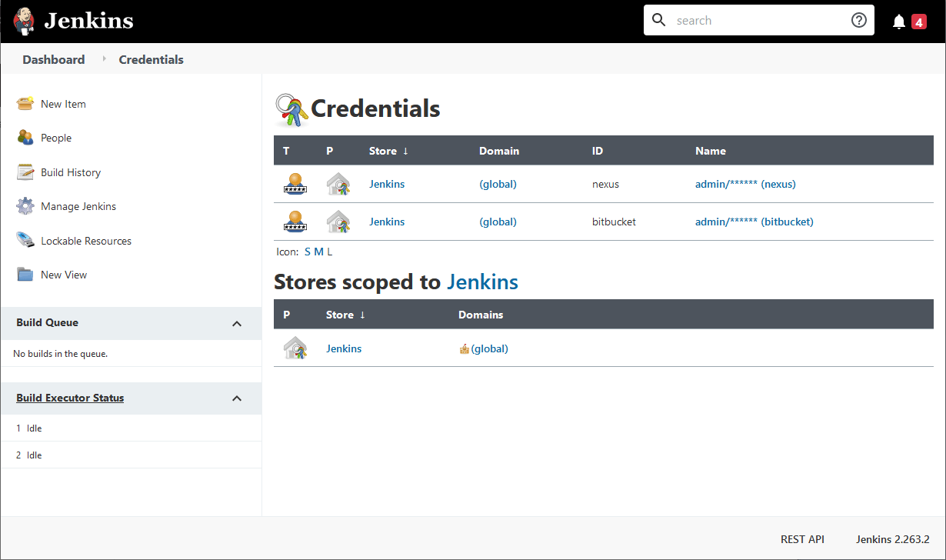Open admin/****** (nexus) credential
Image resolution: width=946 pixels, height=560 pixels.
click(x=745, y=184)
